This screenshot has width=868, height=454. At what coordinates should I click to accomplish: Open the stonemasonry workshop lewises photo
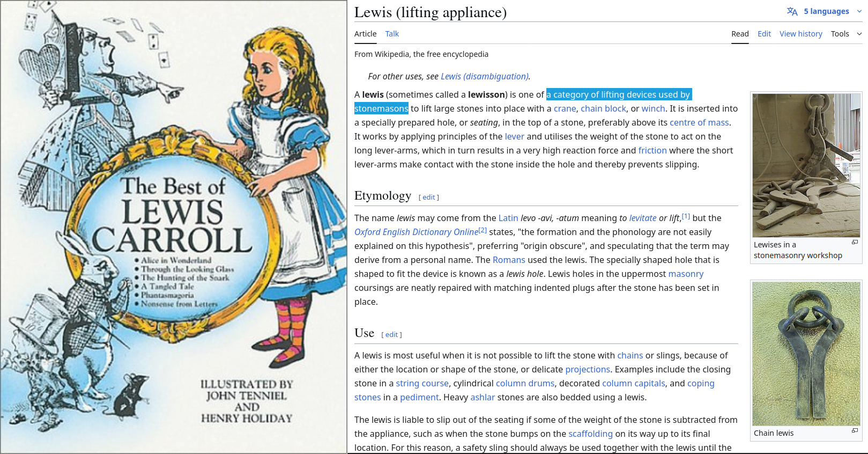pyautogui.click(x=806, y=165)
